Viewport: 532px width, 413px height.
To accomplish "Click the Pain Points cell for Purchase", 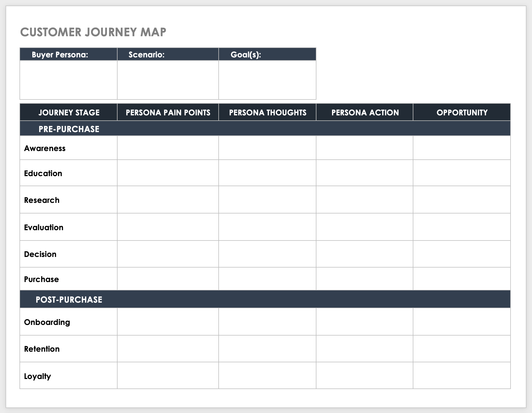I will tap(168, 279).
